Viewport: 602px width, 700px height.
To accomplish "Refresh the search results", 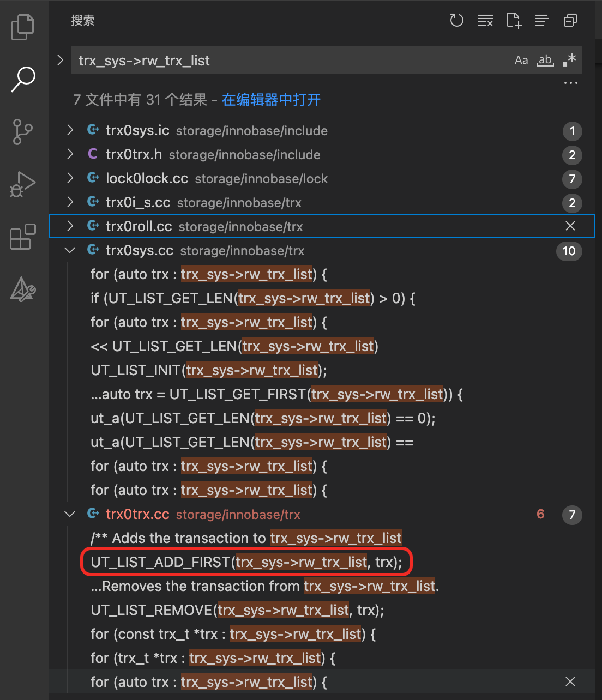I will click(456, 21).
